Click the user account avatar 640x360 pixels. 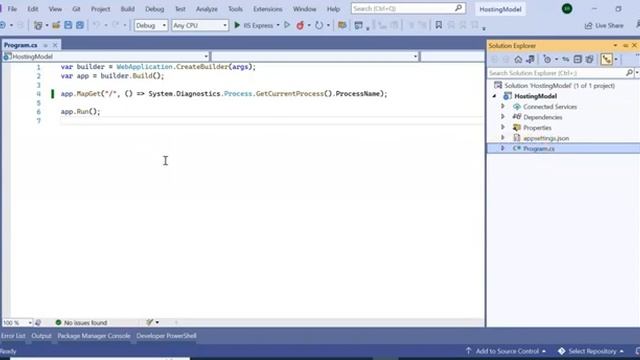567,9
